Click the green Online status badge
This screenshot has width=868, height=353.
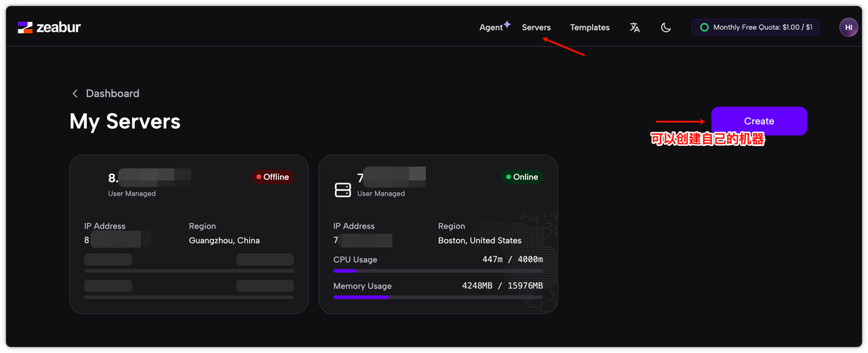pos(522,177)
